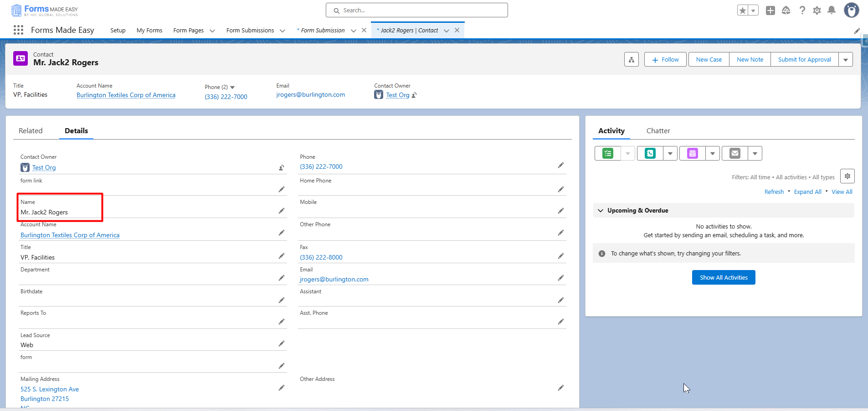The height and width of the screenshot is (411, 868).
Task: Edit the Fax field pencil icon
Action: coord(561,256)
